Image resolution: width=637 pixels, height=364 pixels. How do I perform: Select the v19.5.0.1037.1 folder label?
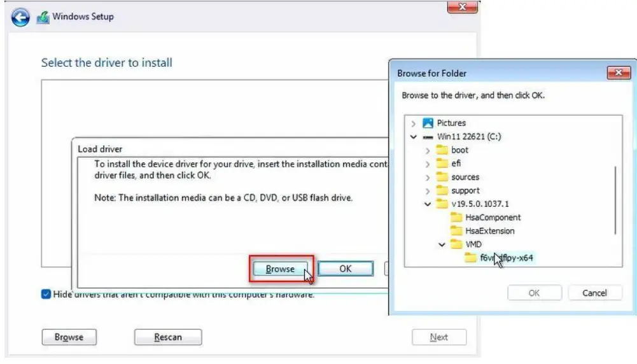click(480, 204)
